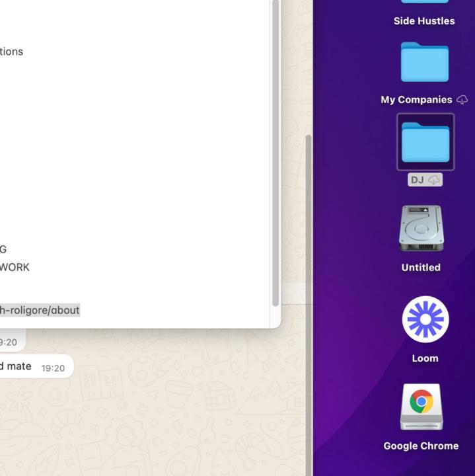Click the white window's vertical scrollbar
The image size is (475, 476).
[x=275, y=152]
